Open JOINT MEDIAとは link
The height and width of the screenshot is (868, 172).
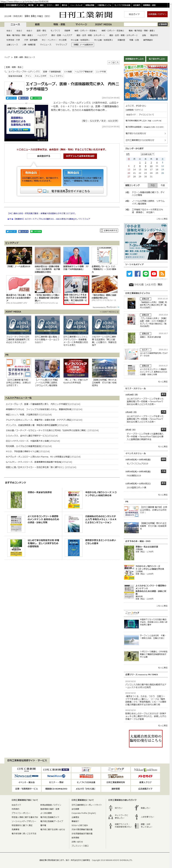[x=109, y=312]
